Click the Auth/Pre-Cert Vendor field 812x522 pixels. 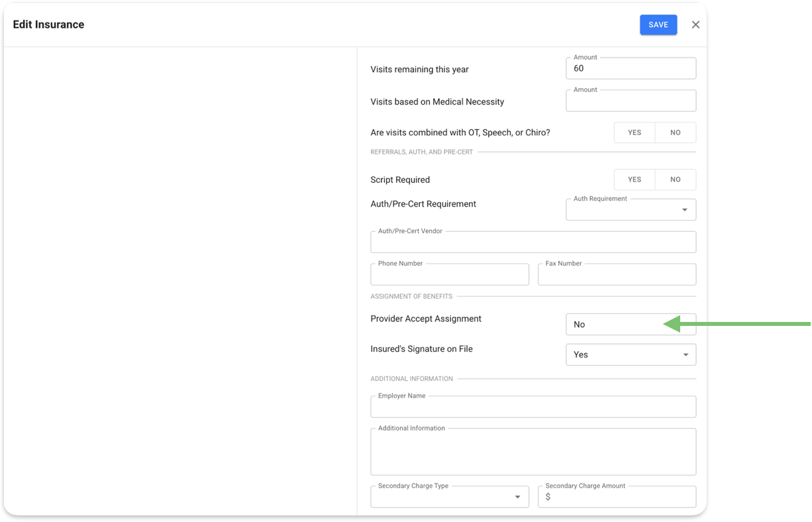(x=533, y=242)
